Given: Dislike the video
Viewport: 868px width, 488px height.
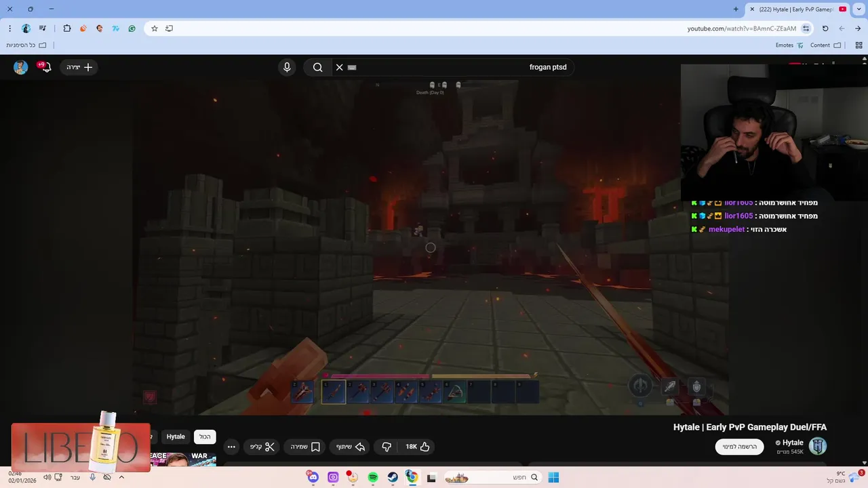Looking at the screenshot, I should point(387,447).
